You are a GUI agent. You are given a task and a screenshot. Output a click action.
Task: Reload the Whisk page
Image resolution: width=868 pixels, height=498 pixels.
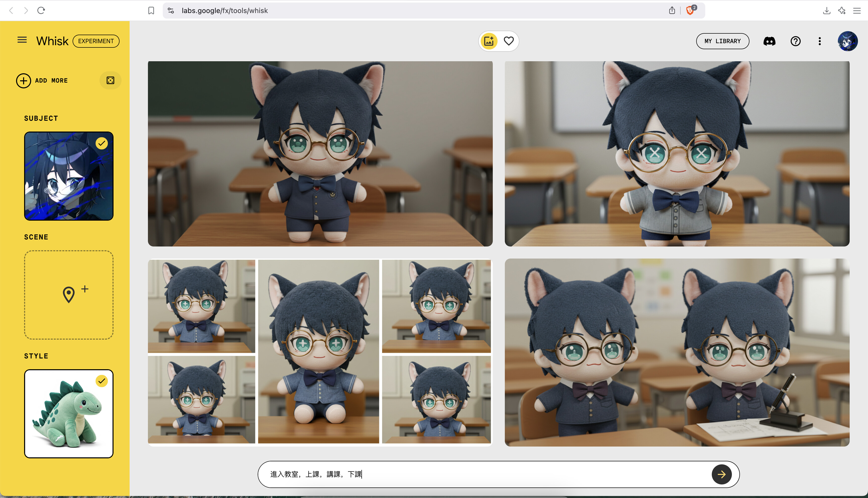click(41, 10)
